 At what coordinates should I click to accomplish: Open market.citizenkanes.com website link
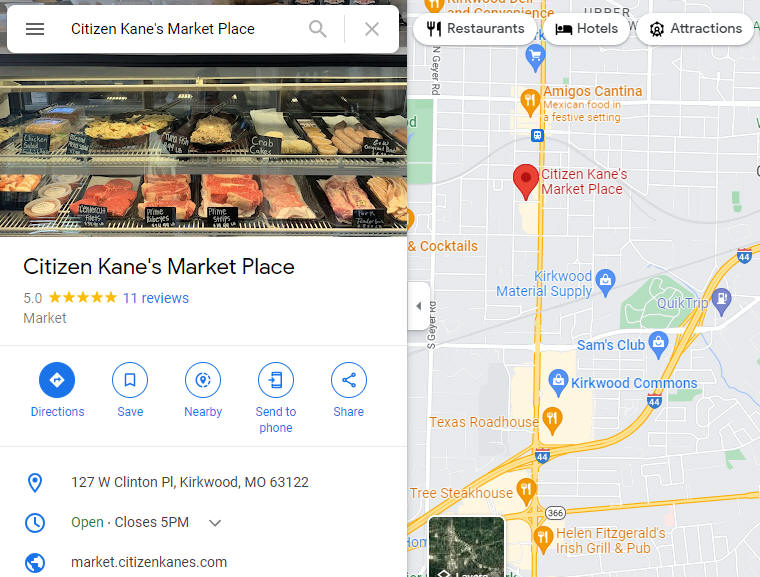point(149,562)
